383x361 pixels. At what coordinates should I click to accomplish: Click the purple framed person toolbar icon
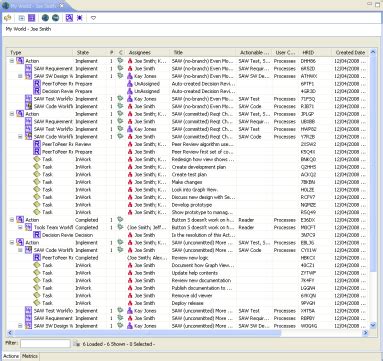69,18
